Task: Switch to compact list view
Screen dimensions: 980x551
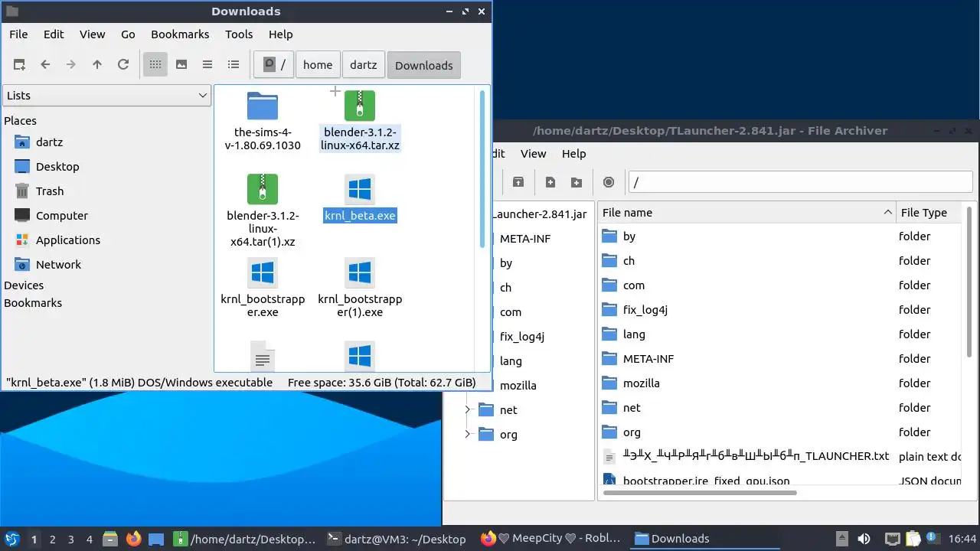Action: (207, 65)
